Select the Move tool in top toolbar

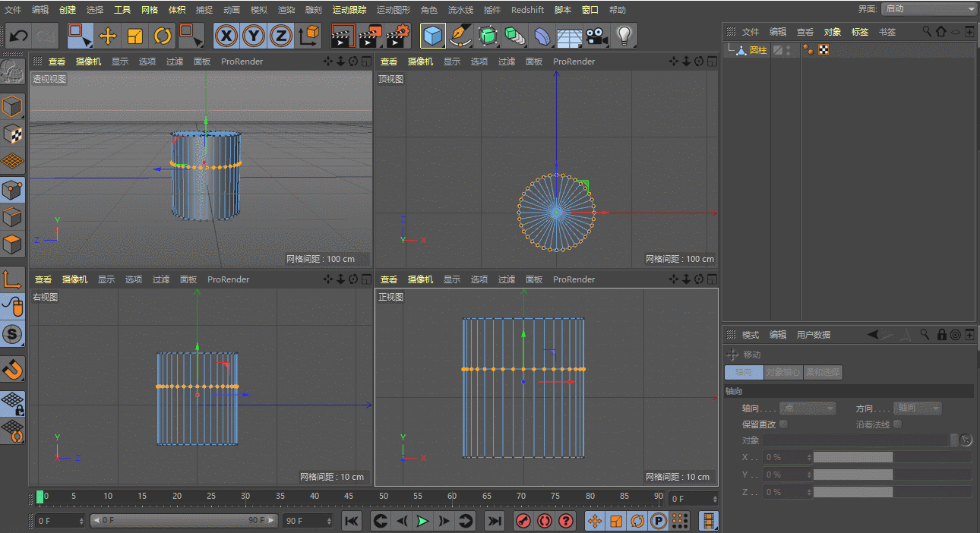click(x=107, y=36)
